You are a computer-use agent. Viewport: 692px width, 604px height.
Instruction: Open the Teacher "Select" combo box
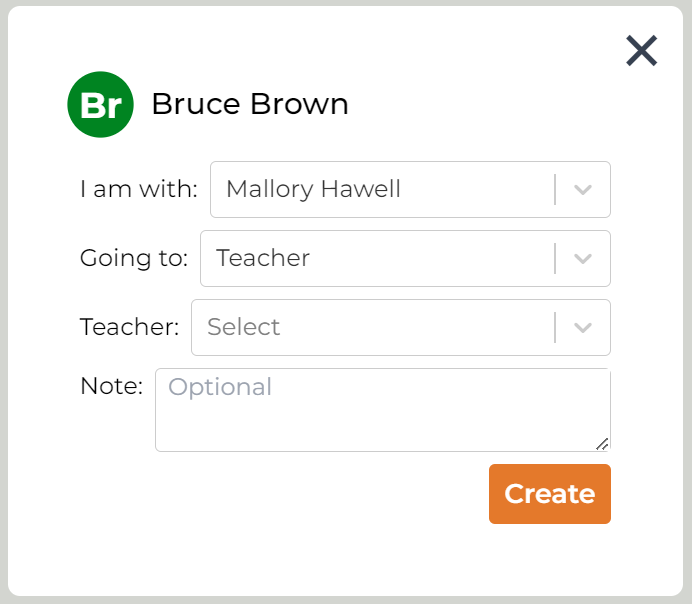pyautogui.click(x=370, y=327)
